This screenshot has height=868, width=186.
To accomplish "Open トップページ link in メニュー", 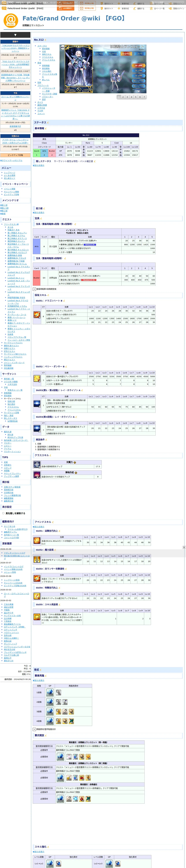I will [x=9, y=173].
